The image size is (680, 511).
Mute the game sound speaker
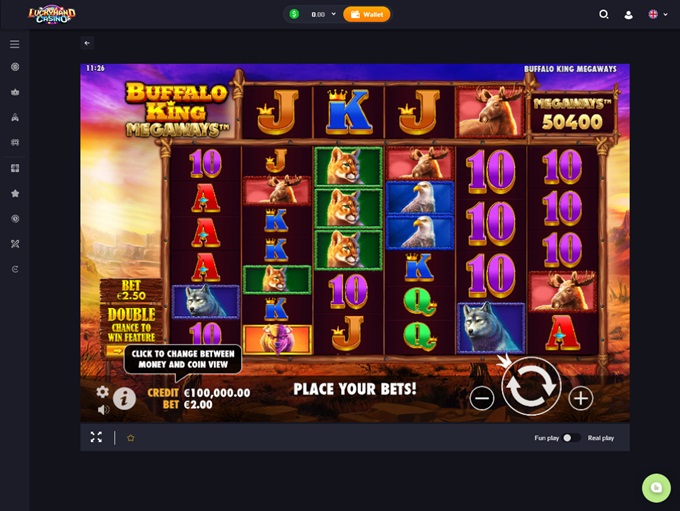[x=103, y=409]
